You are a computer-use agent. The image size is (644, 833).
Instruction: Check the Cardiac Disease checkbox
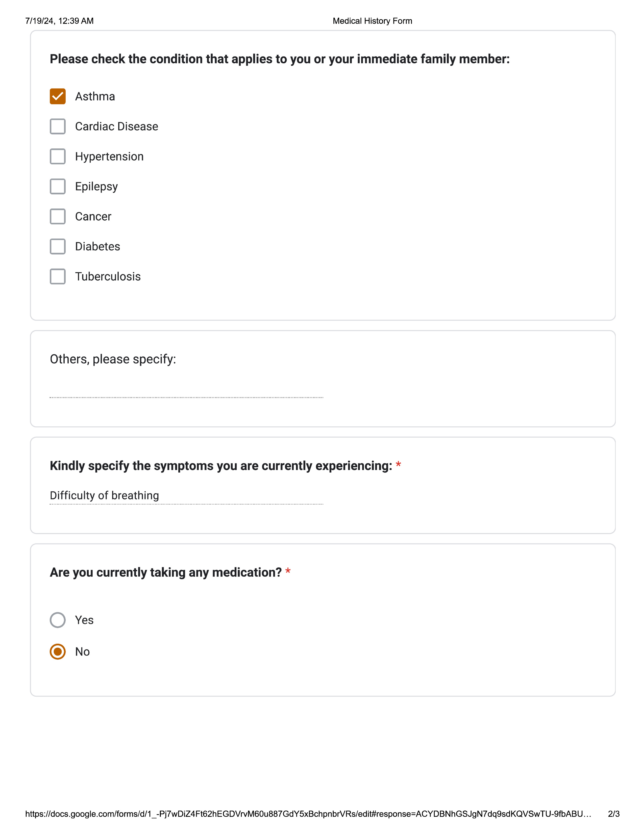pyautogui.click(x=58, y=127)
